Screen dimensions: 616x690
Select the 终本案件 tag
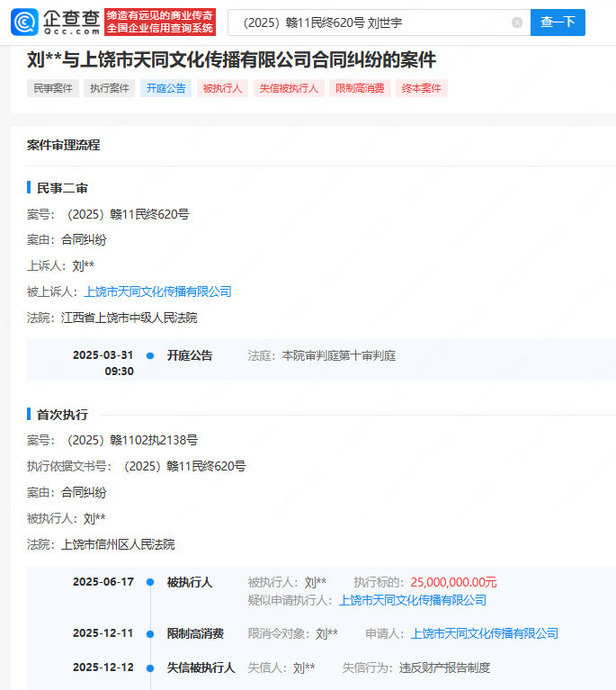tap(422, 88)
